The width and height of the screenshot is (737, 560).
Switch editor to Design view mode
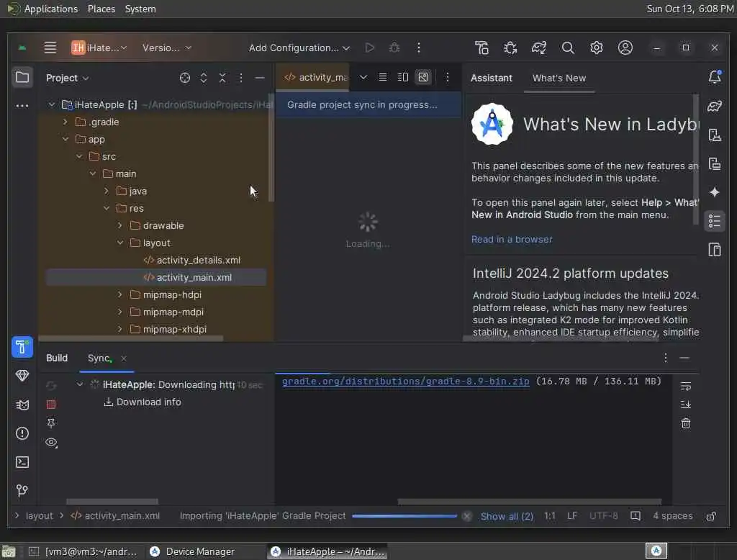click(x=423, y=77)
